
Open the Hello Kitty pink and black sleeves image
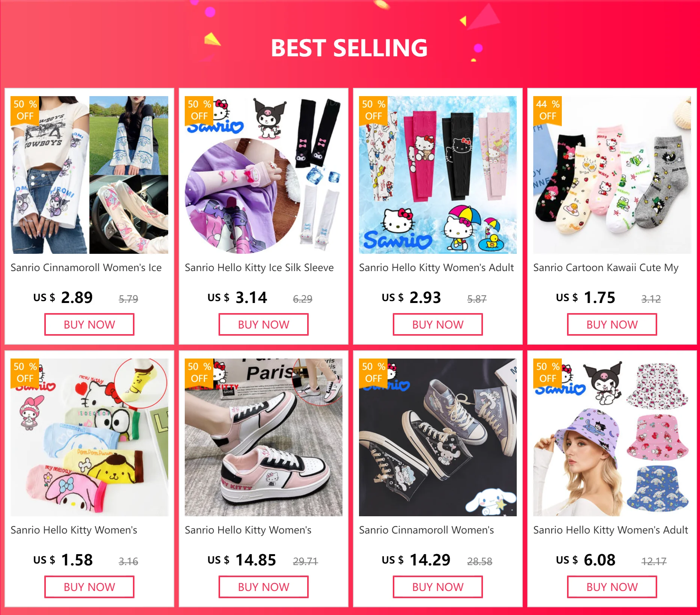tap(438, 175)
